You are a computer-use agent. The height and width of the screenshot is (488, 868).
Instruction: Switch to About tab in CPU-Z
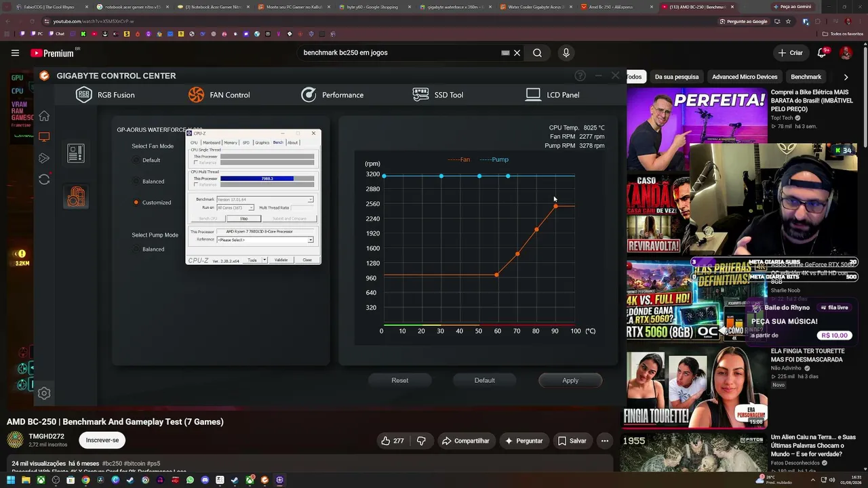[x=292, y=142]
